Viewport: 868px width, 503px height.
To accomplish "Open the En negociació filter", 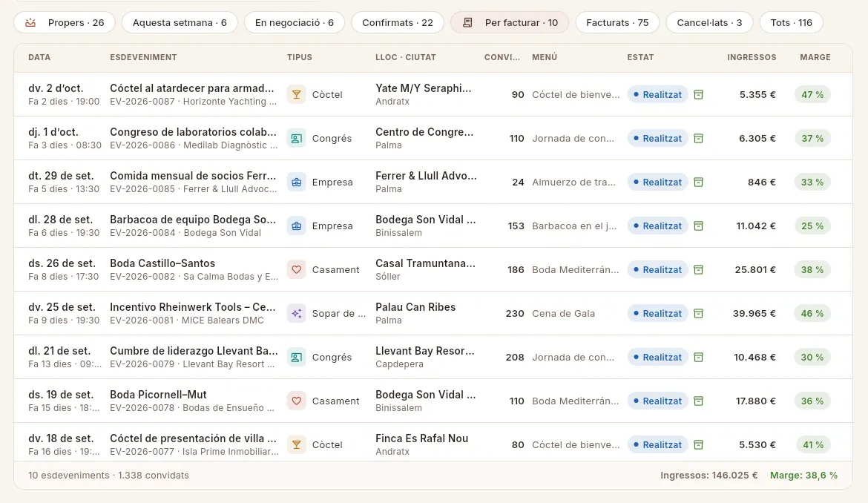I will click(x=294, y=23).
